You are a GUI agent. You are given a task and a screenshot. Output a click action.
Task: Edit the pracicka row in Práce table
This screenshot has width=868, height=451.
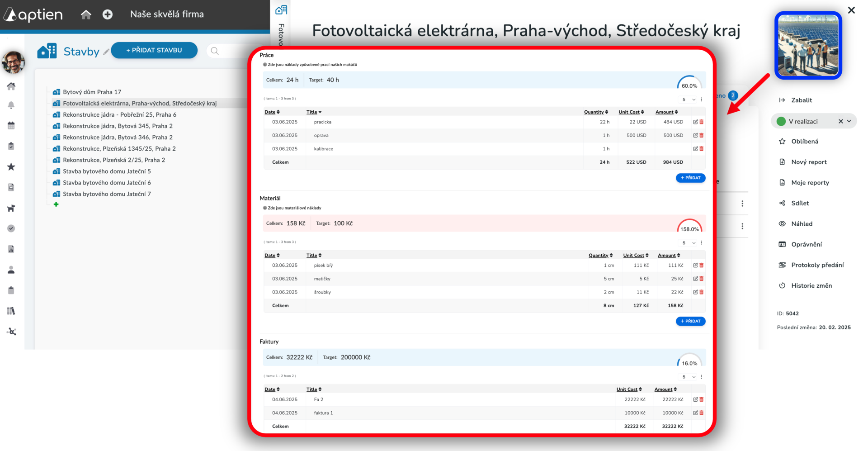[x=695, y=122]
